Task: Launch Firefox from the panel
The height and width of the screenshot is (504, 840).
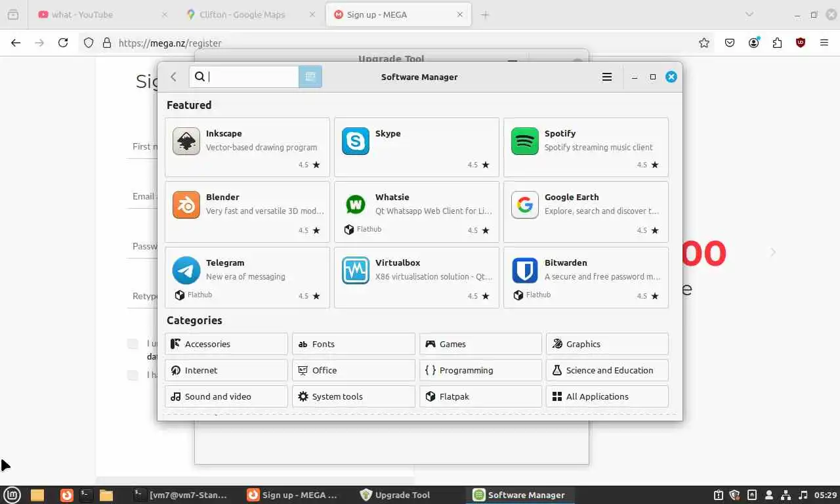Action: coord(67,495)
